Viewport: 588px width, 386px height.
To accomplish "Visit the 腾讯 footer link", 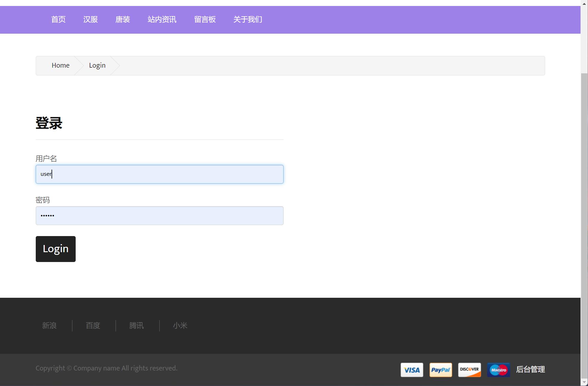I will [137, 325].
